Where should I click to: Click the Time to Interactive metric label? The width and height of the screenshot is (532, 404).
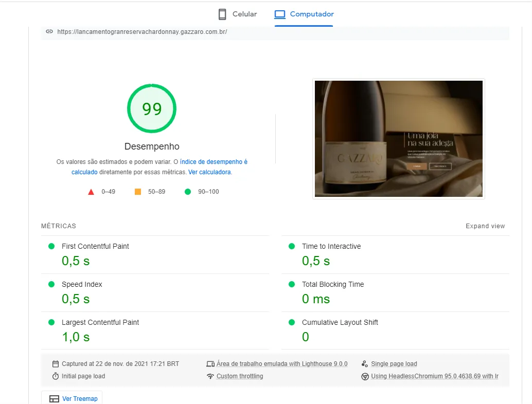tap(331, 246)
